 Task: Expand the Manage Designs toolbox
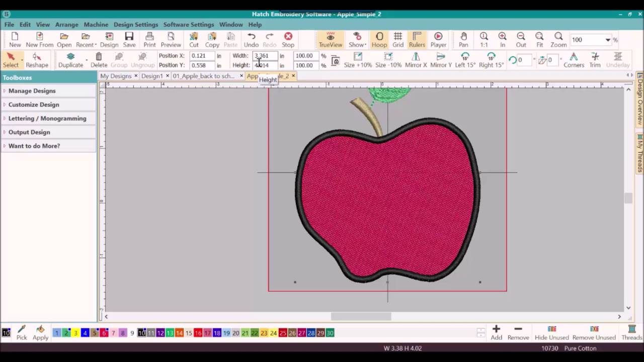(48, 91)
